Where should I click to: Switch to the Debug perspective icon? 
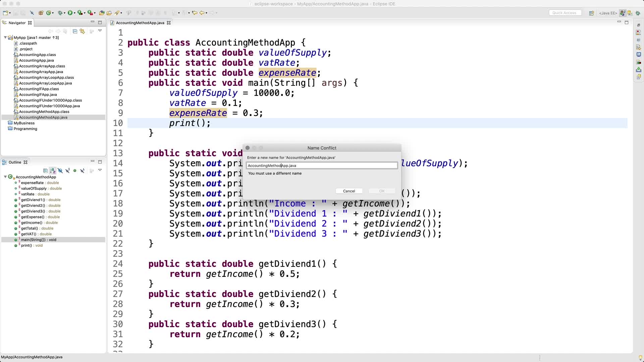pos(638,13)
